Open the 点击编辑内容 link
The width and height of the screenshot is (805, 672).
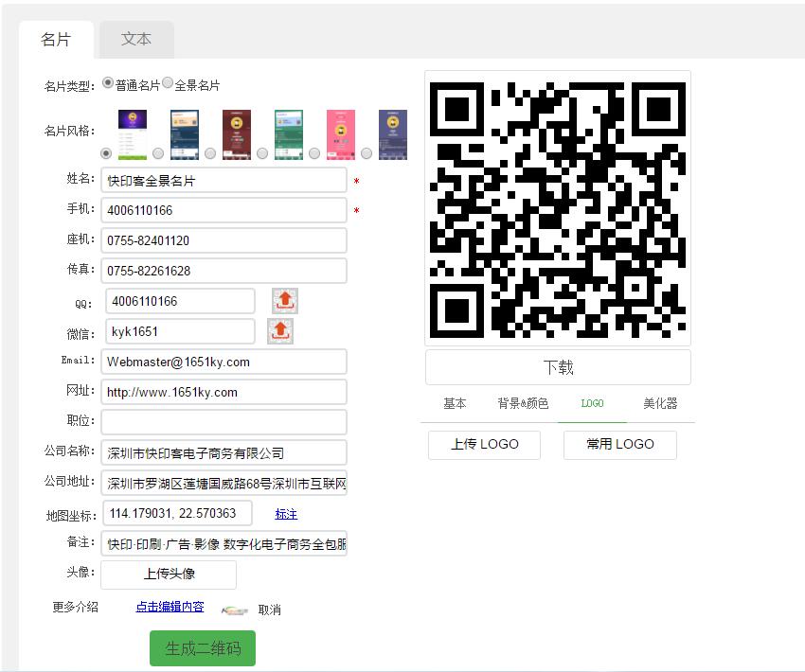tap(170, 607)
